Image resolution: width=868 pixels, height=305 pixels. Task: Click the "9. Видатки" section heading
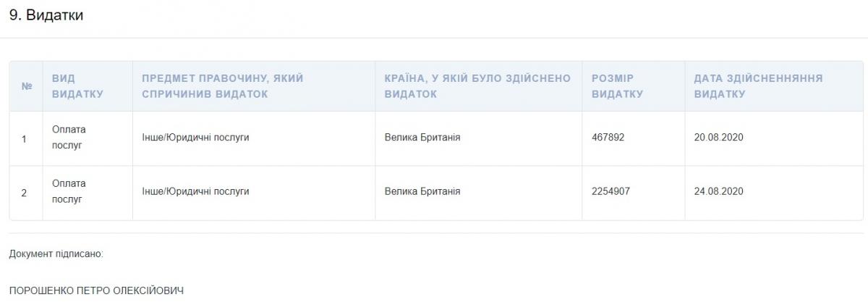coord(46,15)
